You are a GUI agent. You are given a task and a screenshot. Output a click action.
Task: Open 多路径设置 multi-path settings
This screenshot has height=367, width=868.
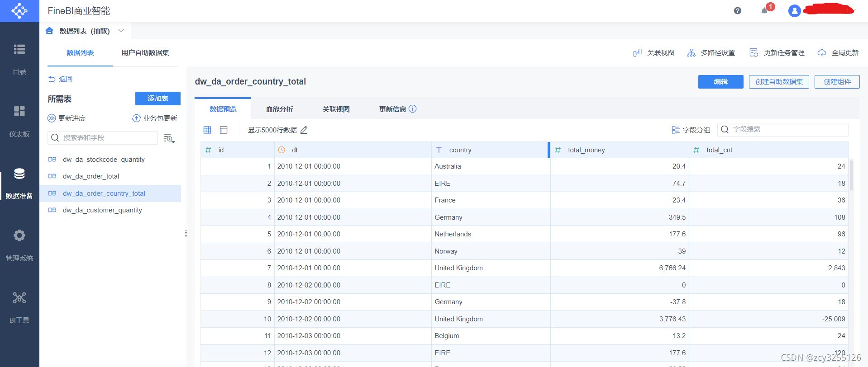point(711,53)
